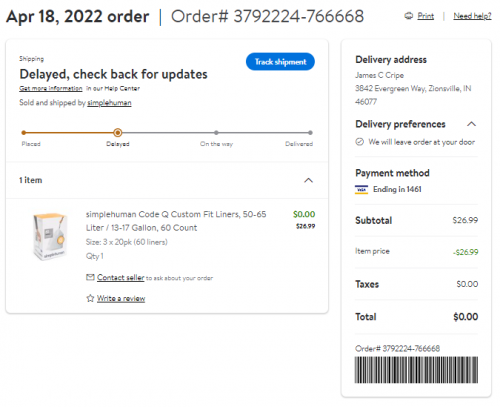Collapse the Delivery preferences chevron
Screen dimensions: 500x407
(x=471, y=124)
